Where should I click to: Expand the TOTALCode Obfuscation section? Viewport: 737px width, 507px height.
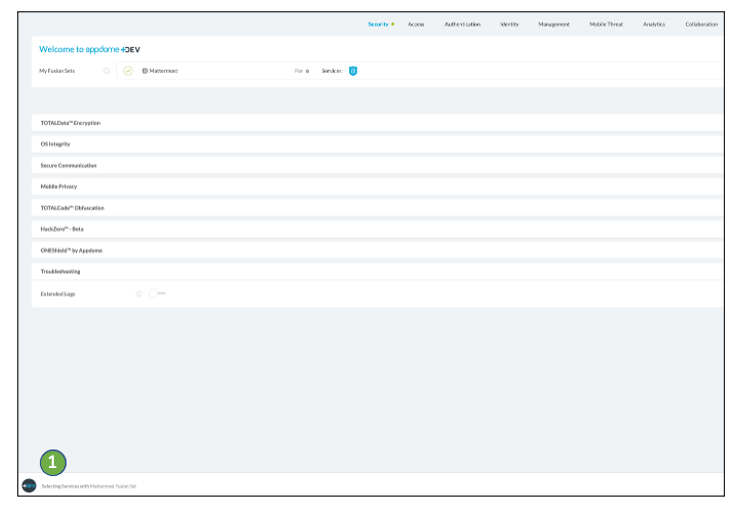coord(72,208)
